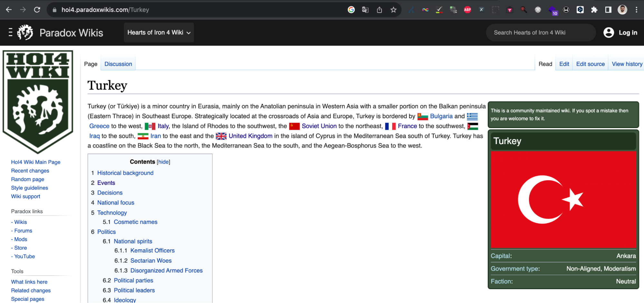
Task: Jump to Political parties section
Action: tap(133, 280)
